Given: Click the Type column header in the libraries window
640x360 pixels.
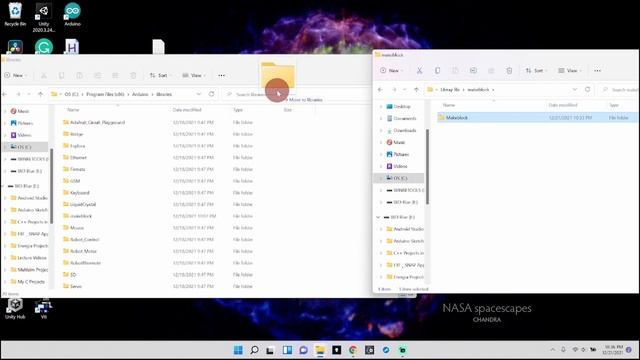Looking at the screenshot, I should coord(238,110).
